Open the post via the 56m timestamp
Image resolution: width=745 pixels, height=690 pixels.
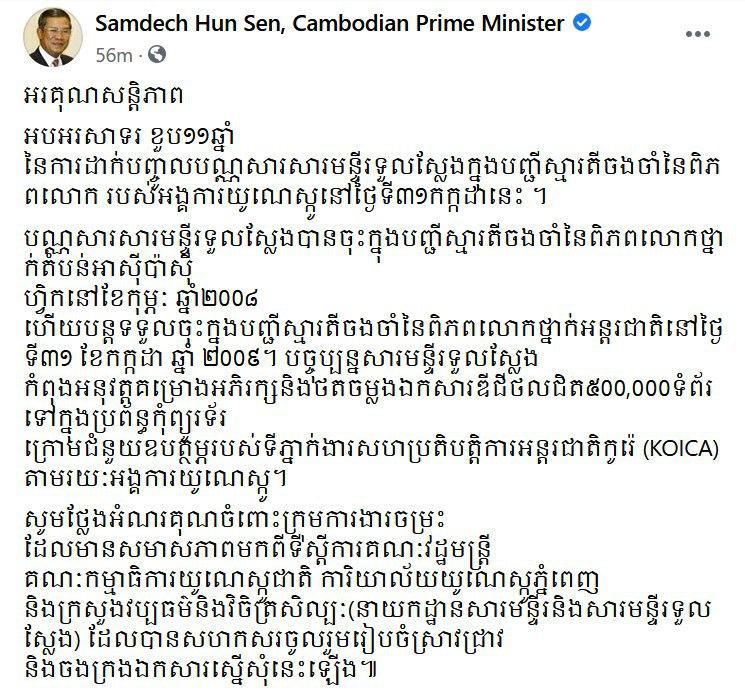click(x=114, y=55)
